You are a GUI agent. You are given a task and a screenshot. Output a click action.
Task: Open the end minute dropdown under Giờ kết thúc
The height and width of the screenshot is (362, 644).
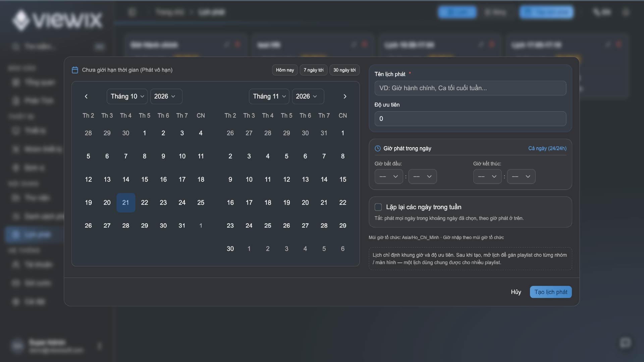pyautogui.click(x=521, y=177)
